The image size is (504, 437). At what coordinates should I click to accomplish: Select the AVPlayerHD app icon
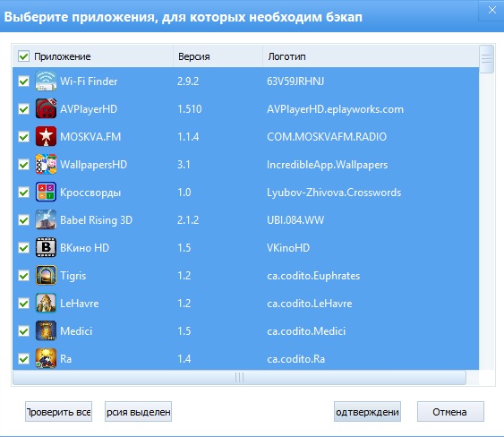tap(46, 108)
